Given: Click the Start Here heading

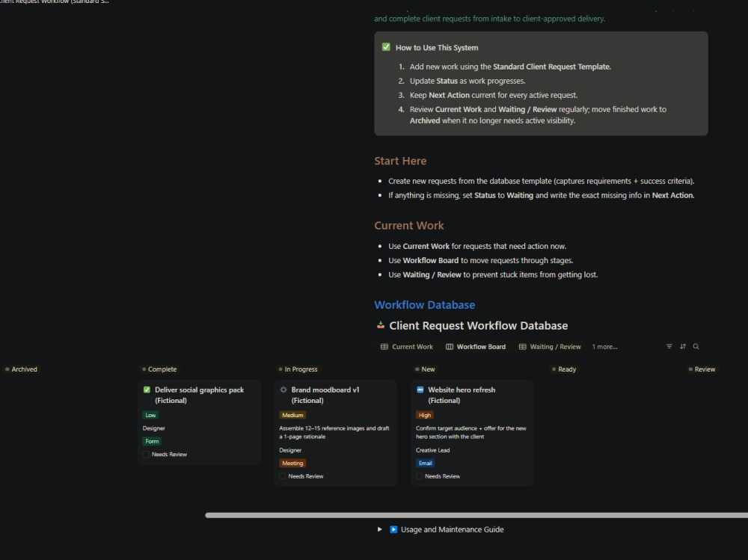Looking at the screenshot, I should (x=400, y=161).
